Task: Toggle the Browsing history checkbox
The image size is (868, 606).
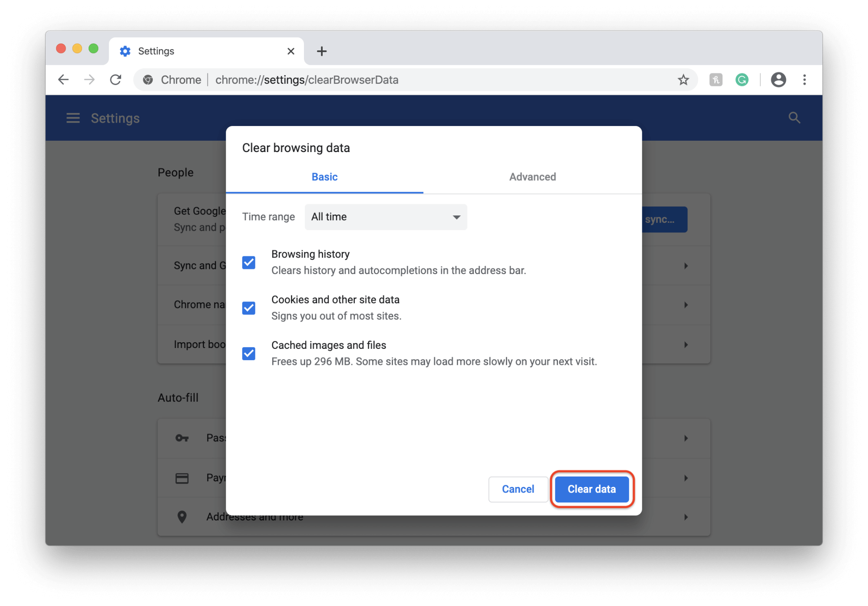Action: click(x=249, y=262)
